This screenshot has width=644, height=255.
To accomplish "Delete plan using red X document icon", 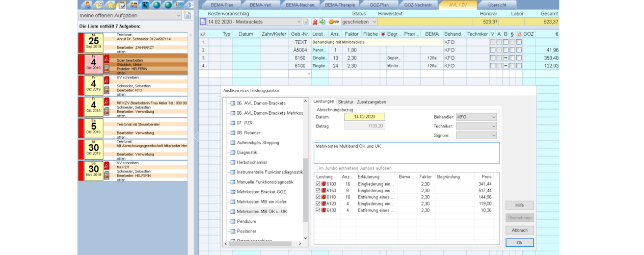I will click(315, 22).
